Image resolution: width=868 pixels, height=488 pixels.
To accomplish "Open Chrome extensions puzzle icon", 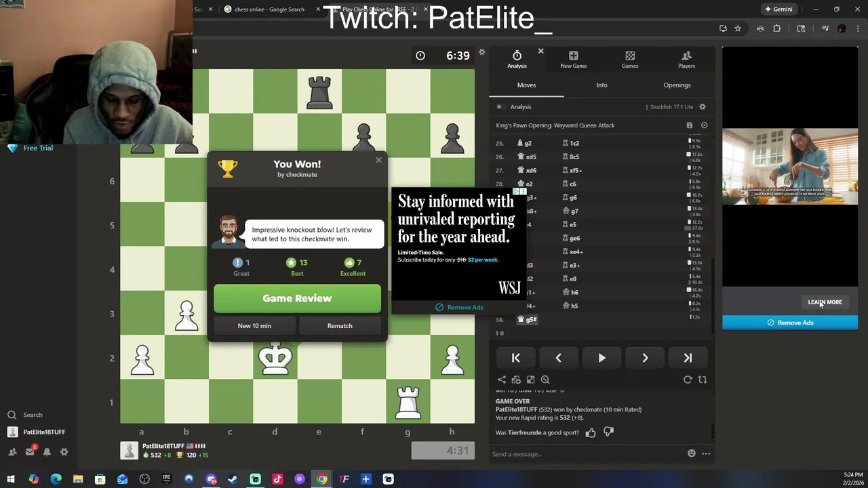I will tap(777, 28).
